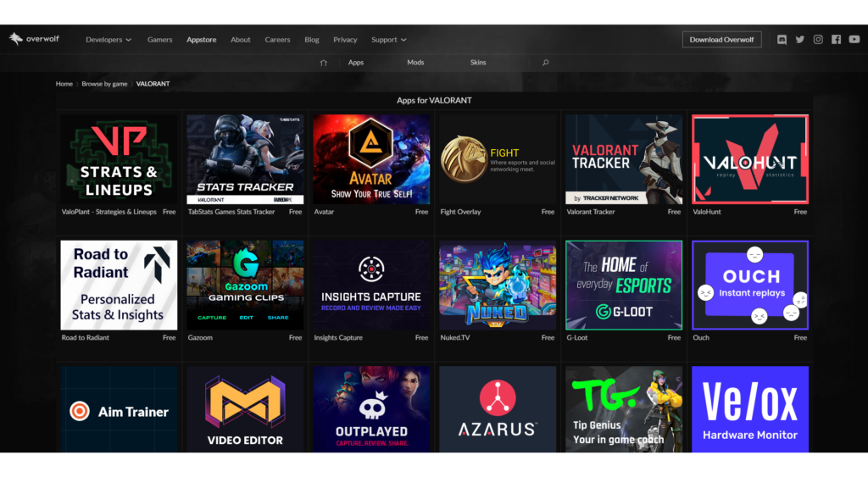The height and width of the screenshot is (488, 868).
Task: Open the Privacy menu item
Action: click(x=345, y=40)
